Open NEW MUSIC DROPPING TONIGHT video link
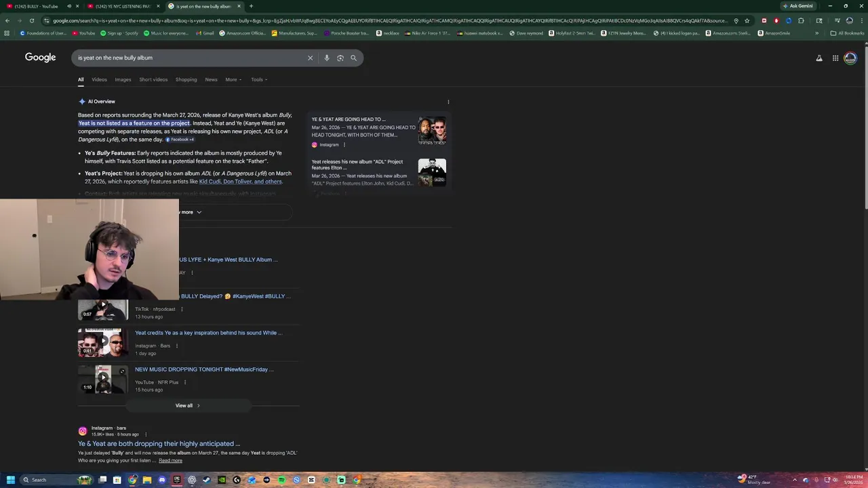This screenshot has width=868, height=488. pos(204,369)
